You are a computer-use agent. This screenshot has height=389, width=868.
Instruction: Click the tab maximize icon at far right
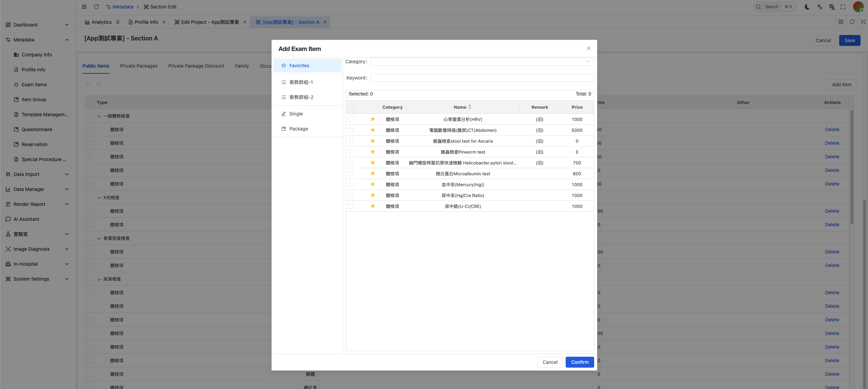pos(863,22)
